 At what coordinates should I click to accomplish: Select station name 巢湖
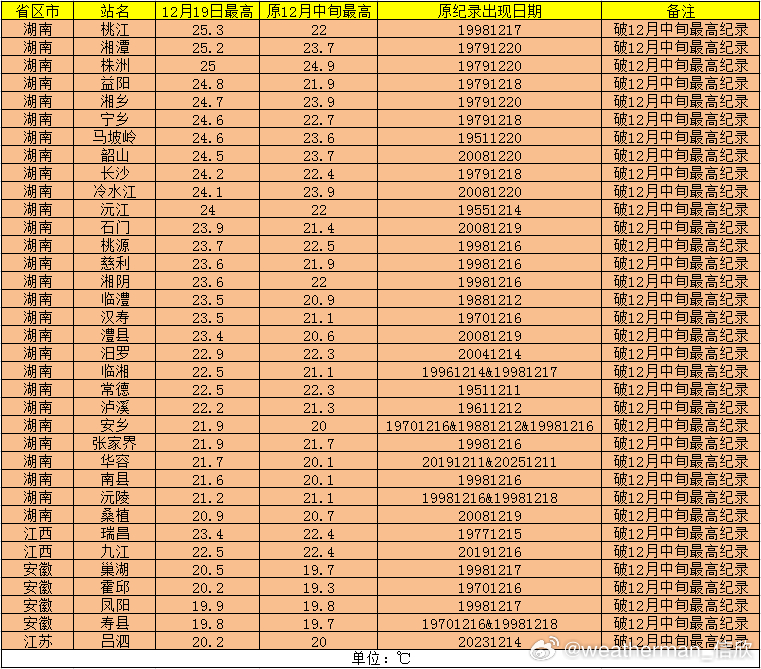[x=115, y=569]
